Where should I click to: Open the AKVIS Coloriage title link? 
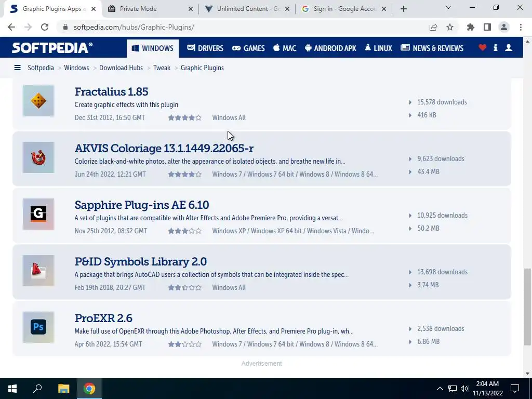click(164, 148)
